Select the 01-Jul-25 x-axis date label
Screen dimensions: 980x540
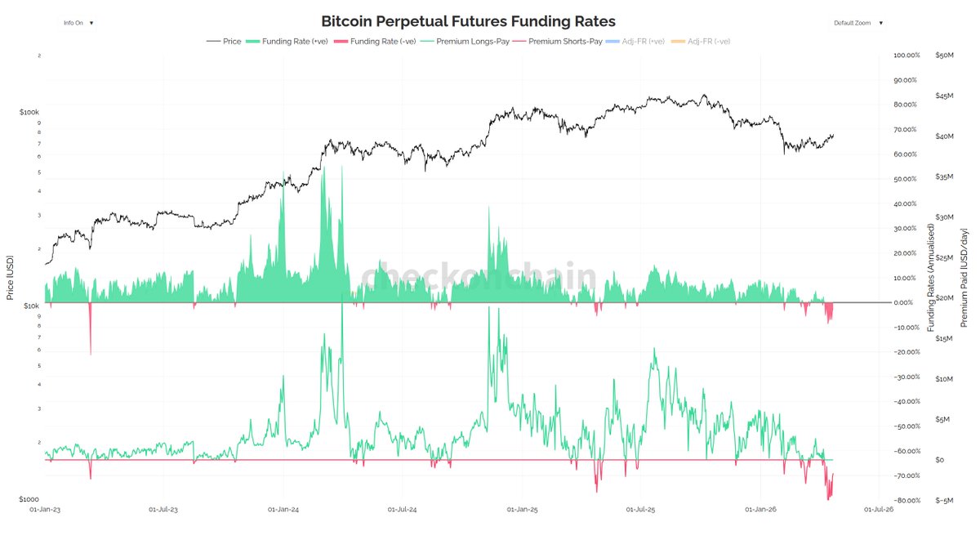click(x=641, y=509)
